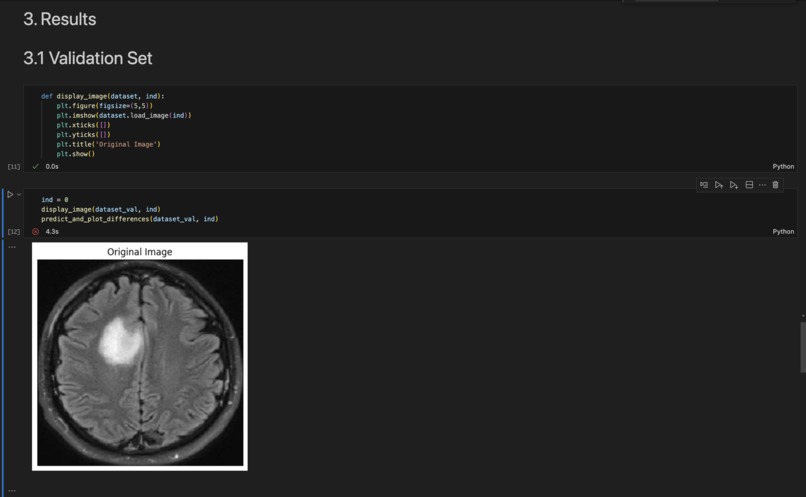
Task: Click the green checkmark status of cell 11
Action: (x=35, y=167)
